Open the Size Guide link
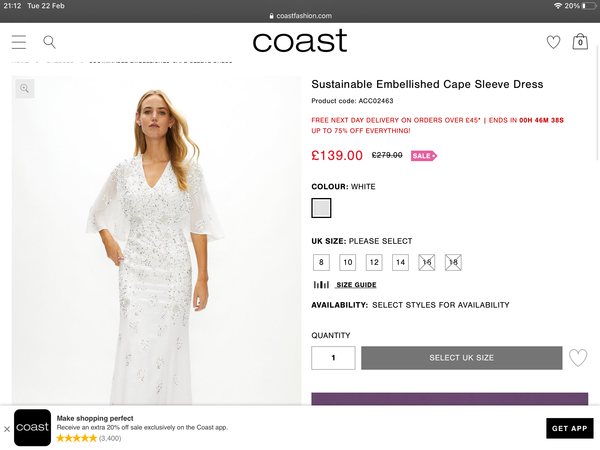600x450 pixels. tap(356, 285)
